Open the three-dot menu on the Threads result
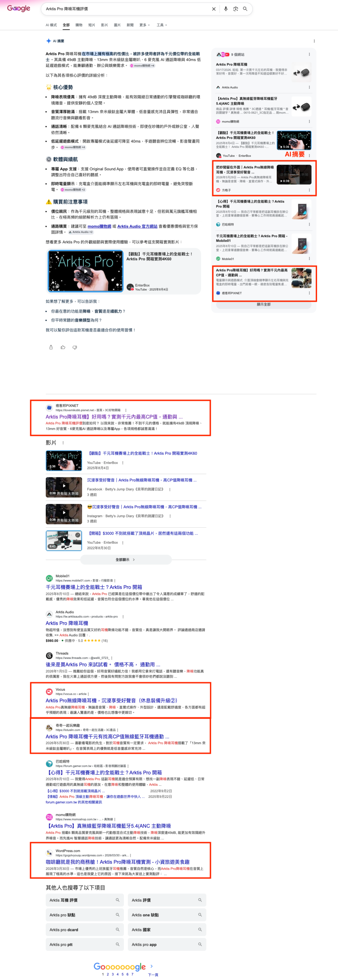 [111, 658]
